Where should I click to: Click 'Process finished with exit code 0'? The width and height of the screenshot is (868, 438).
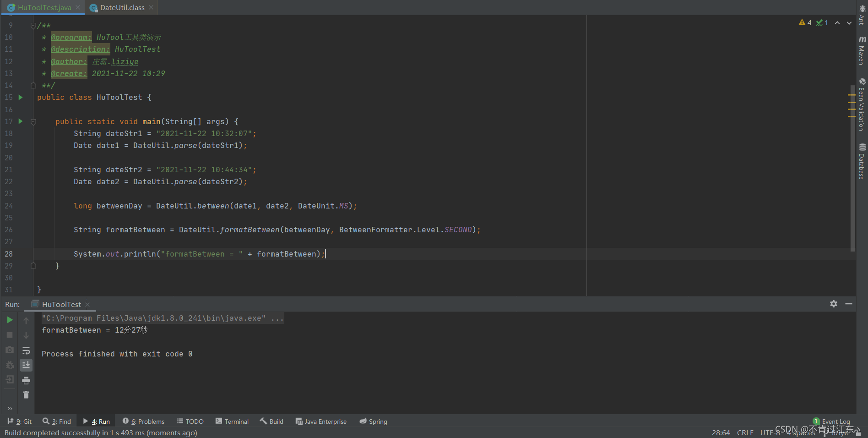(117, 354)
